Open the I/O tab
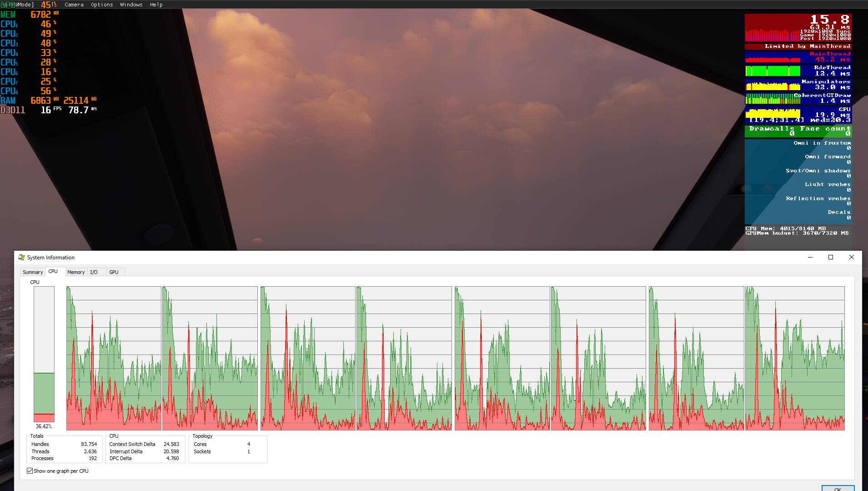Viewport: 868px width, 491px height. (94, 272)
